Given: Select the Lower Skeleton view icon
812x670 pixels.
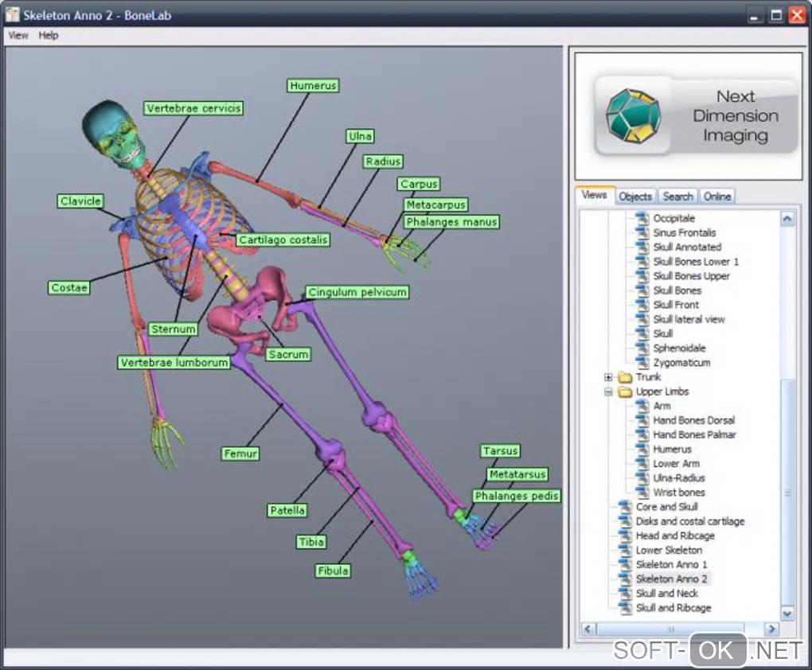Looking at the screenshot, I should pos(625,550).
